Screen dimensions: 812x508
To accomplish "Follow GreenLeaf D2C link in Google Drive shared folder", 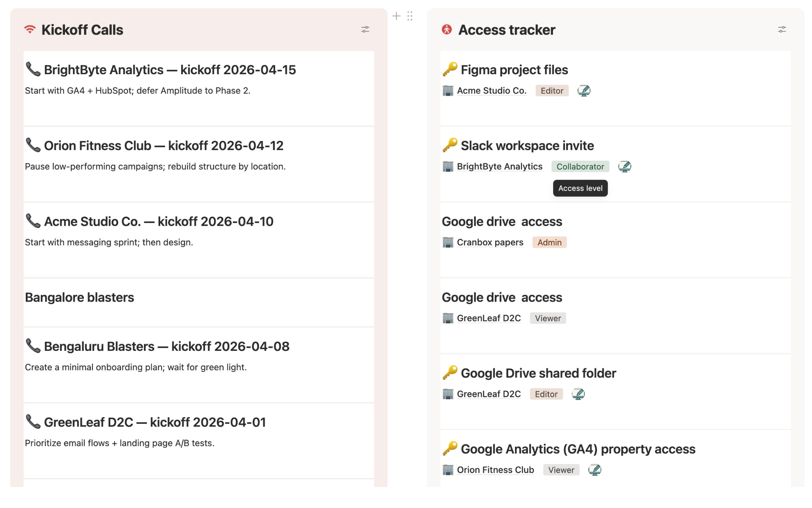I will tap(489, 394).
